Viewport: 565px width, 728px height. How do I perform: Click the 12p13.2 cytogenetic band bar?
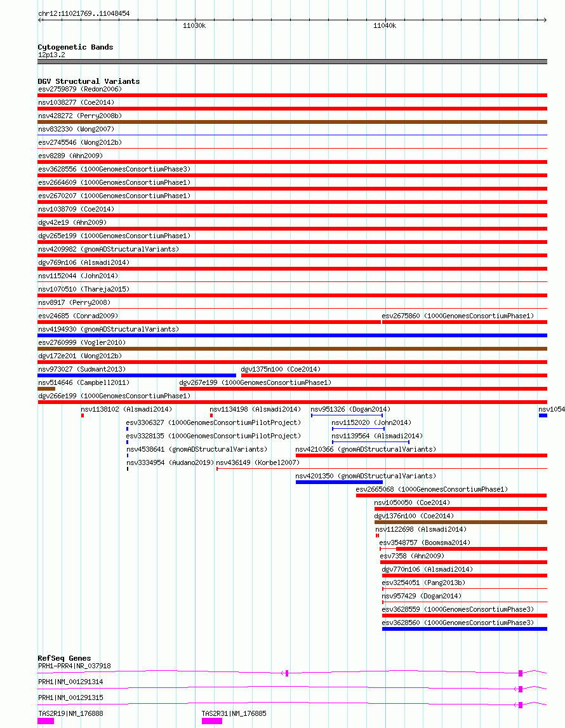tap(292, 61)
